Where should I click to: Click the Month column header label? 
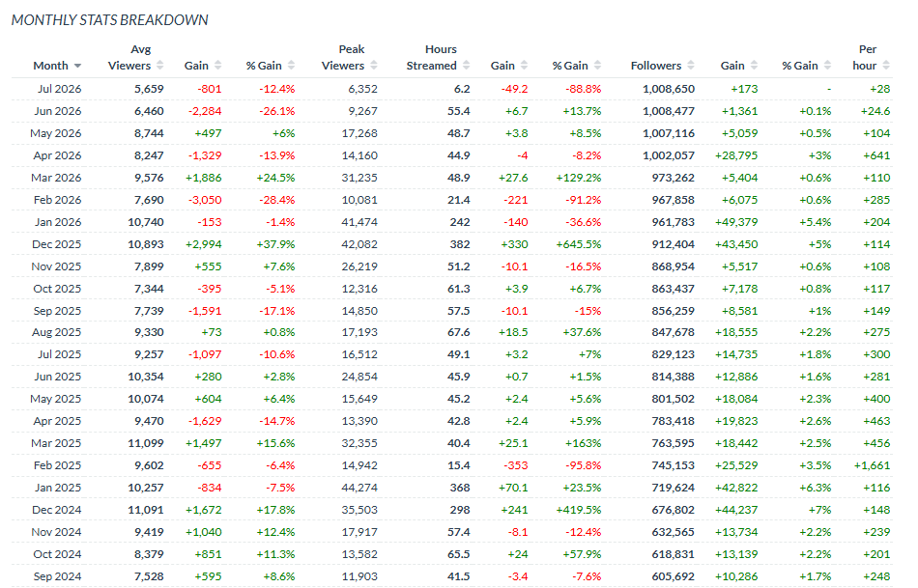coord(51,66)
